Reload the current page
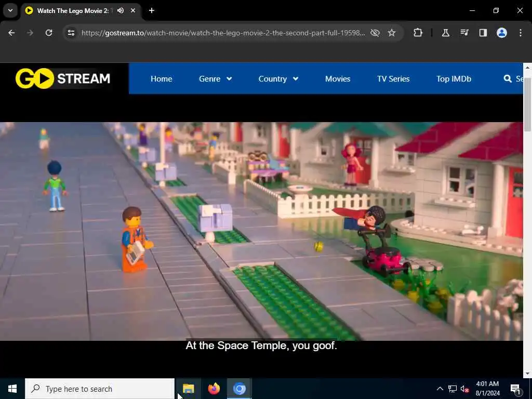This screenshot has width=532, height=399. coord(49,33)
